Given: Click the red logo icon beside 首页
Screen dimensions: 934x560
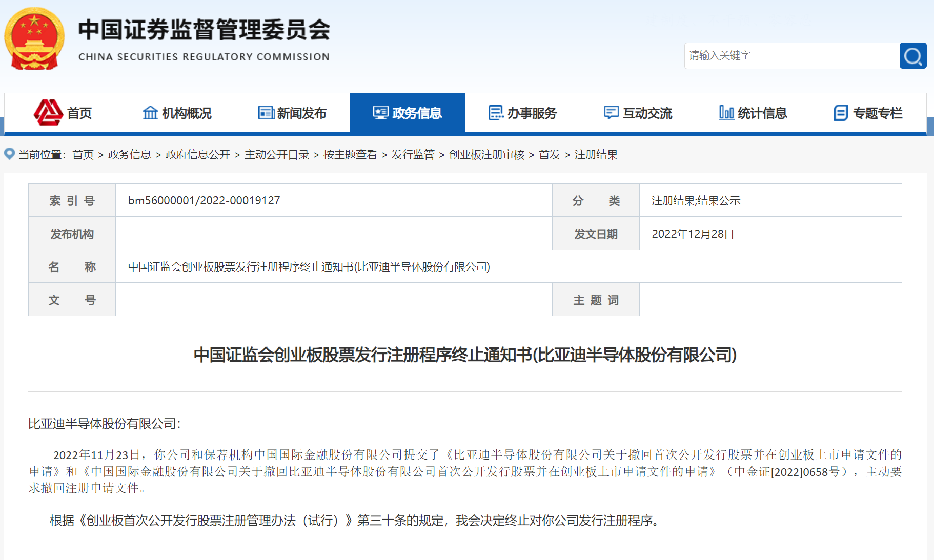Looking at the screenshot, I should click(x=48, y=112).
